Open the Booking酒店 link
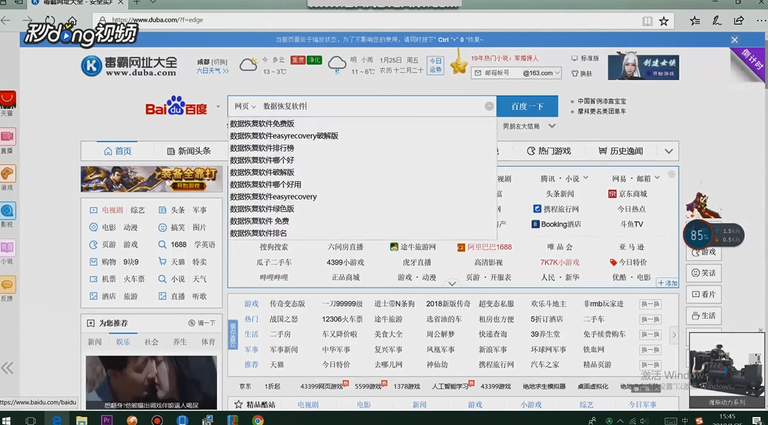 coord(556,224)
